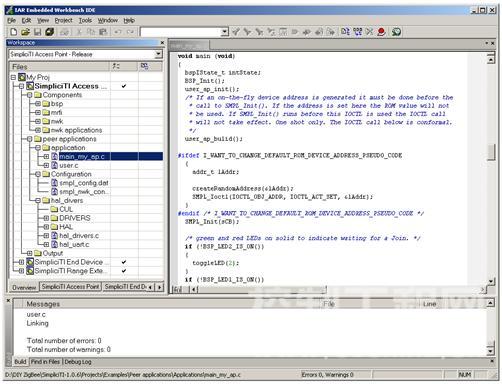Viewport: 502px width, 384px height.
Task: Click the Navigate Forward toolbar icon
Action: [330, 32]
